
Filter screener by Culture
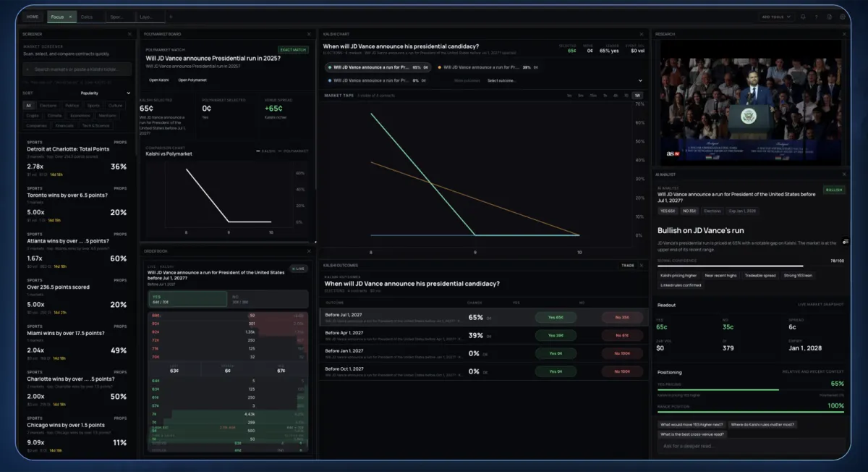point(116,105)
